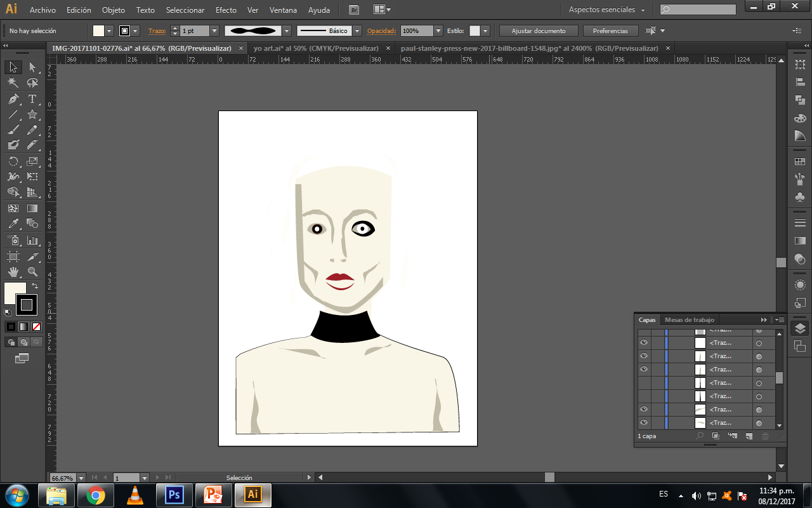The width and height of the screenshot is (812, 508).
Task: Choose the Gradient tool in toolbox
Action: click(32, 208)
